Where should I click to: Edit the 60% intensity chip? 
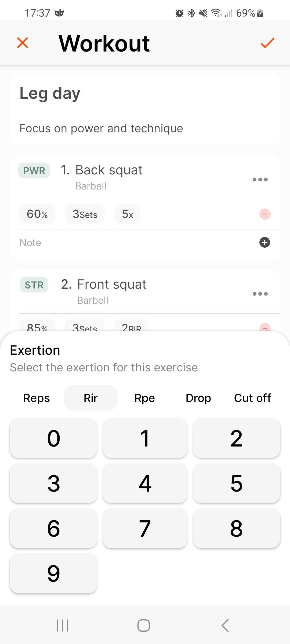point(37,214)
